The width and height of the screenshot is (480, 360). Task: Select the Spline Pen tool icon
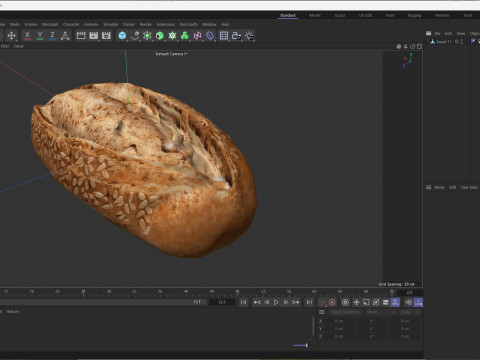click(135, 35)
